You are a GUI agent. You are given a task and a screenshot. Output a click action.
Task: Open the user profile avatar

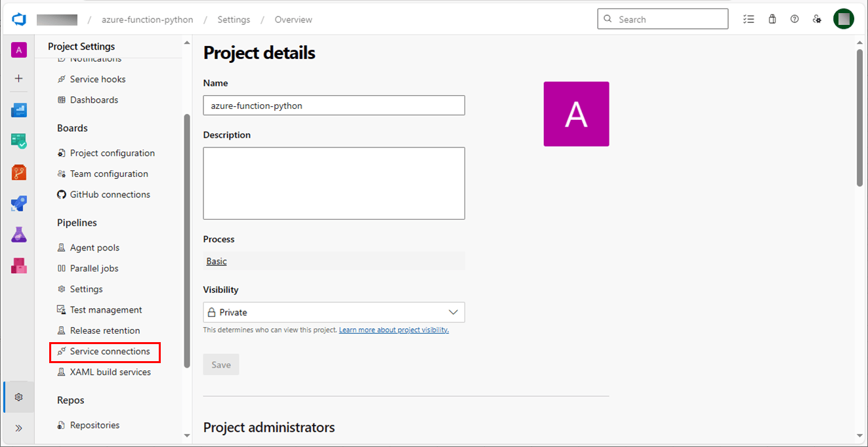(x=844, y=19)
